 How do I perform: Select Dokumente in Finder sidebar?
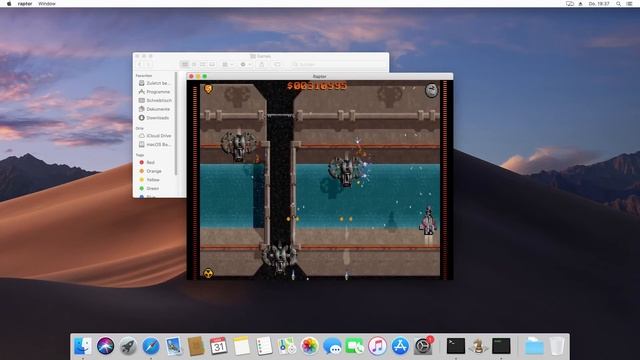[155, 109]
